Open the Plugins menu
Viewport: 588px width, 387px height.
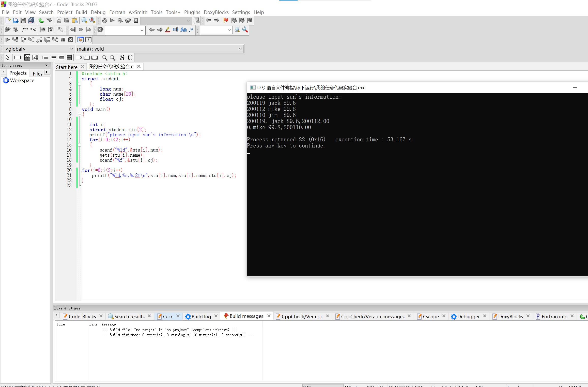coord(192,12)
